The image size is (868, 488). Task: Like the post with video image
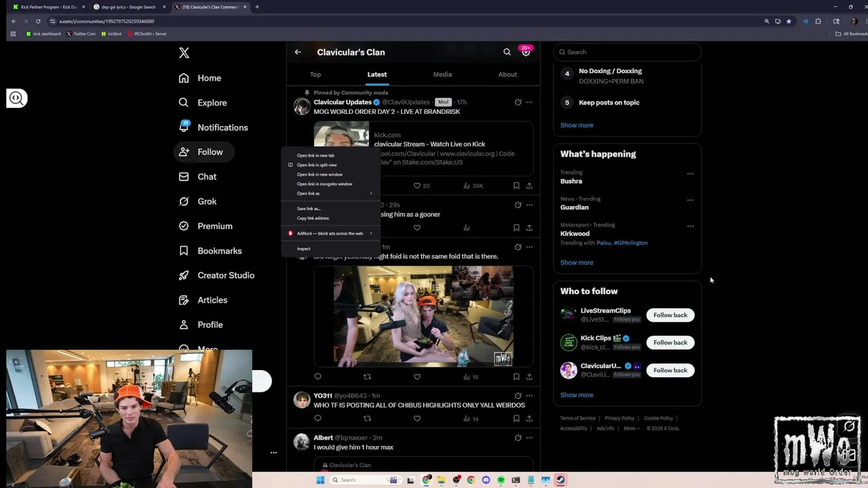click(417, 377)
